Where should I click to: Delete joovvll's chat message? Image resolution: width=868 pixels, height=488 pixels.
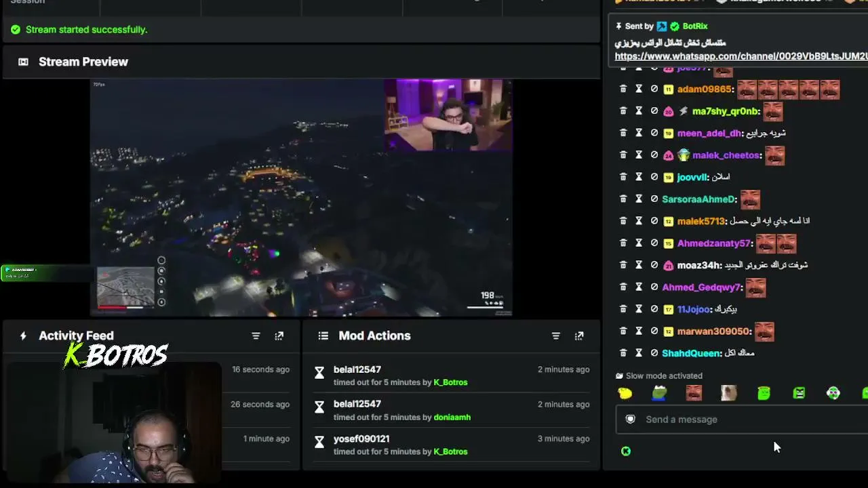click(623, 177)
